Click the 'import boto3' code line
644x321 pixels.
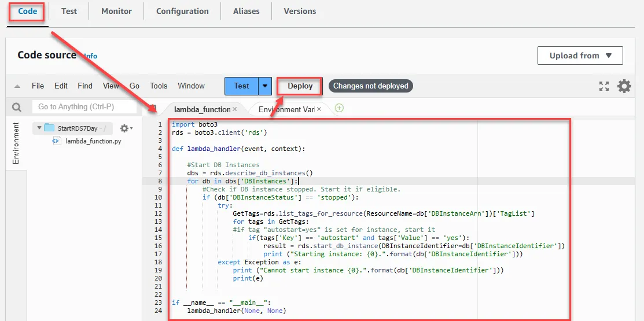pyautogui.click(x=194, y=124)
